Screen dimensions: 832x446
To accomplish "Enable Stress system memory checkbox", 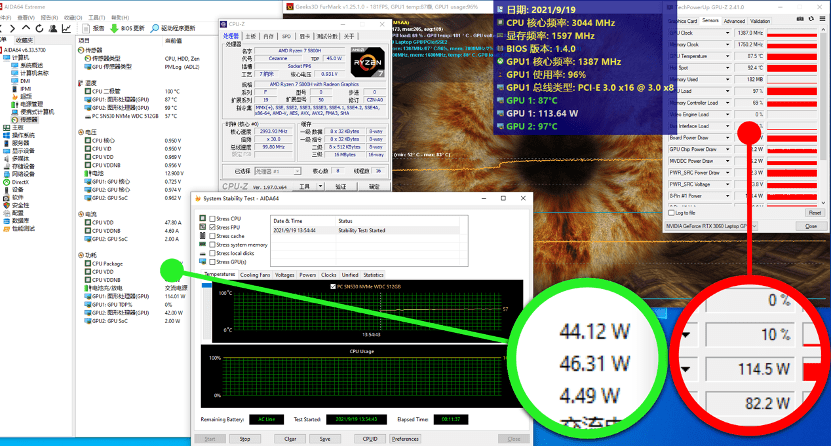I will [212, 244].
